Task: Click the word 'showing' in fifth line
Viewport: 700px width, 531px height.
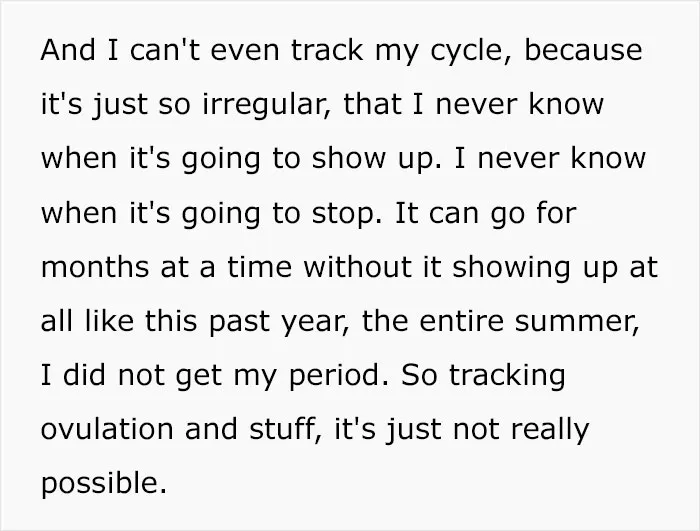Action: pyautogui.click(x=511, y=270)
